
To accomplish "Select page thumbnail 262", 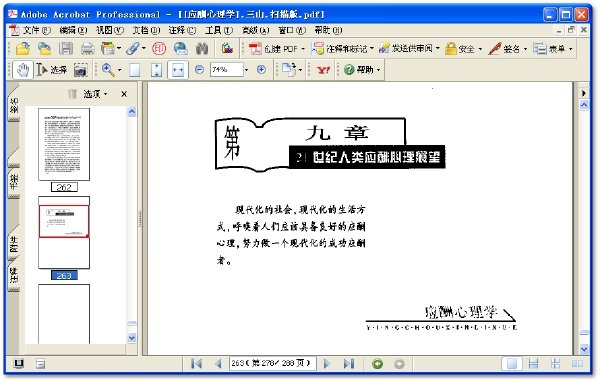I will coord(64,144).
